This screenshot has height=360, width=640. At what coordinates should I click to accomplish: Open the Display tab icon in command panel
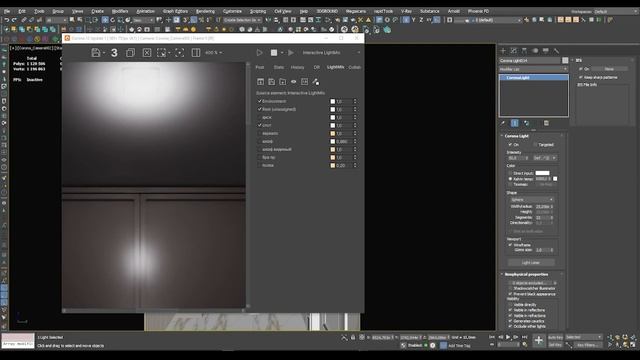pos(545,51)
